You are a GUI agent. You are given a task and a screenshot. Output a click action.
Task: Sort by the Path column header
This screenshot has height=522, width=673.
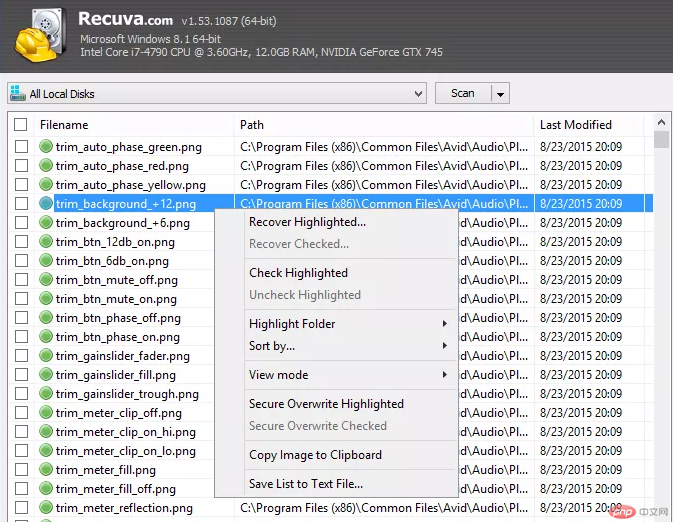[384, 125]
